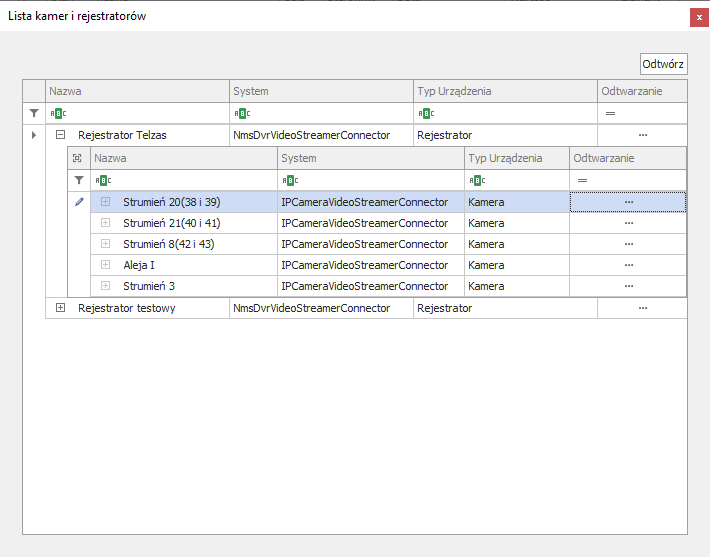Image resolution: width=710 pixels, height=557 pixels.
Task: Click the edit pencil icon beside Strumień 20
Action: [79, 202]
